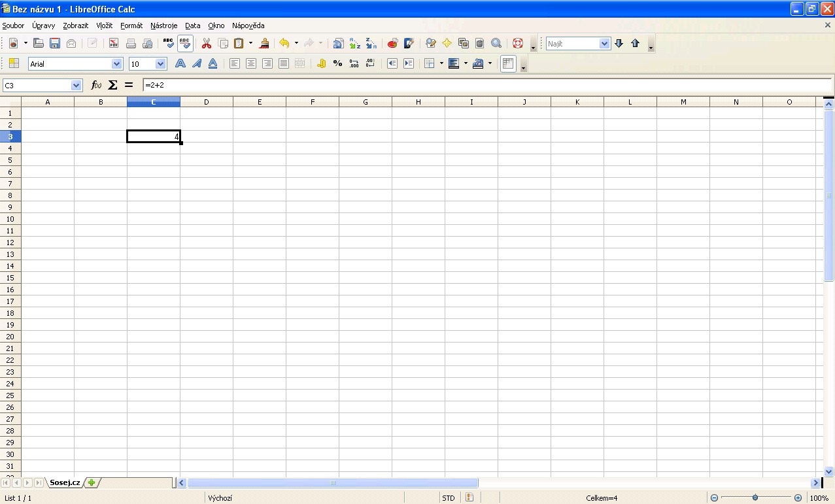Open the page preview icon
Viewport: 835px width, 504px height.
(x=147, y=44)
